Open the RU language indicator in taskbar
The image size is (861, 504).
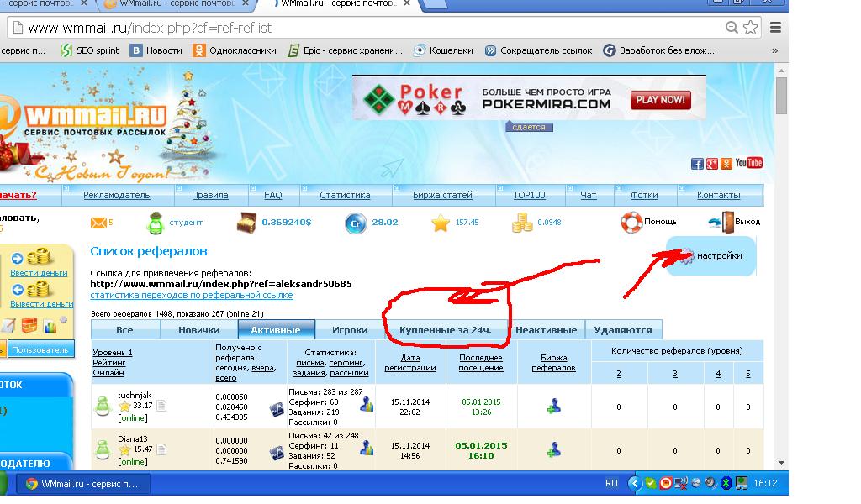pyautogui.click(x=611, y=483)
